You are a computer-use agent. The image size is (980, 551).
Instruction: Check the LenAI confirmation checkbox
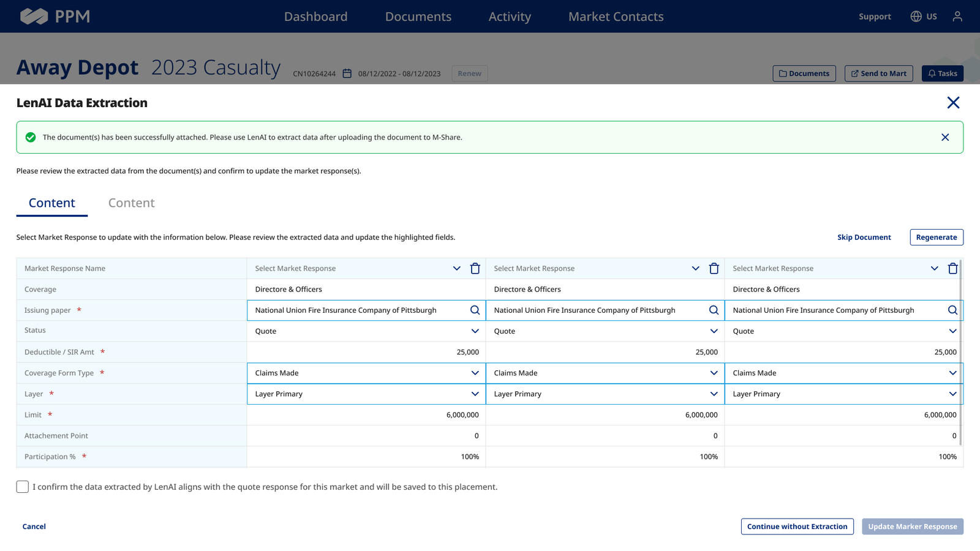coord(23,487)
